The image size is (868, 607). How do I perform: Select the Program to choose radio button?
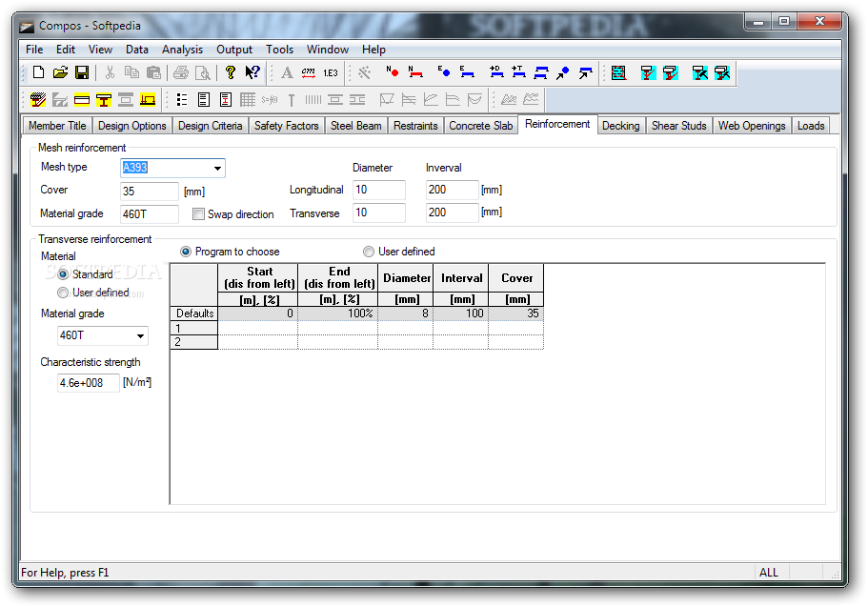coord(186,252)
